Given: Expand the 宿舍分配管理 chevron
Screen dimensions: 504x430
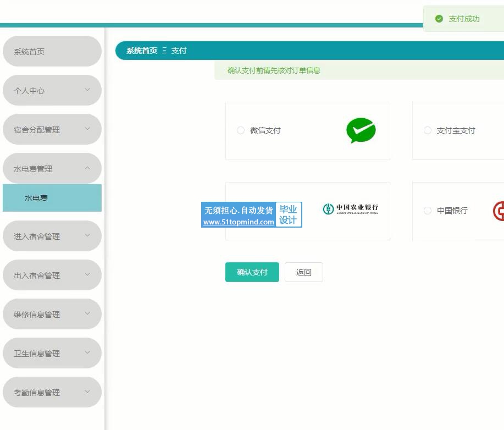Looking at the screenshot, I should tap(87, 129).
